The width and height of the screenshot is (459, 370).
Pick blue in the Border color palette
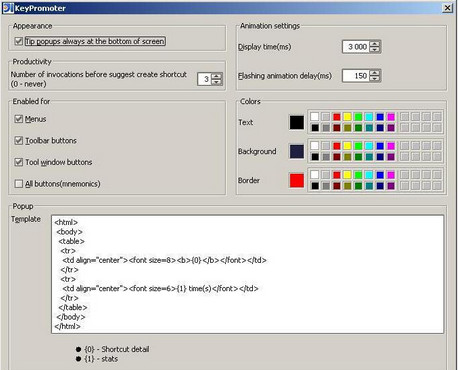point(380,175)
